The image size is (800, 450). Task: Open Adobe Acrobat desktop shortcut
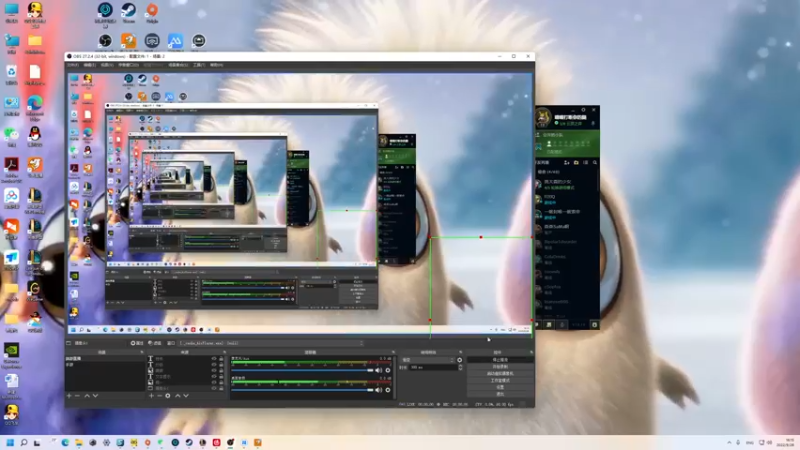pos(11,169)
